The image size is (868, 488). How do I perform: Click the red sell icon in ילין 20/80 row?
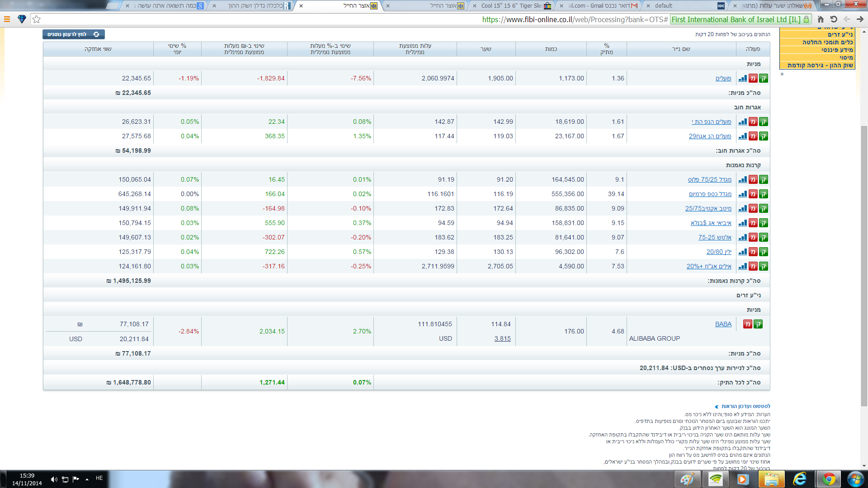tap(753, 252)
